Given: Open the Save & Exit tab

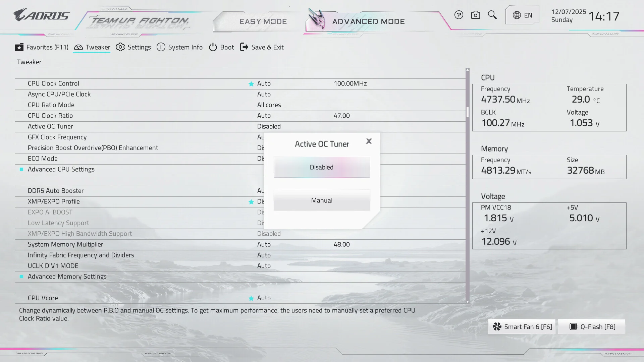Looking at the screenshot, I should [262, 47].
